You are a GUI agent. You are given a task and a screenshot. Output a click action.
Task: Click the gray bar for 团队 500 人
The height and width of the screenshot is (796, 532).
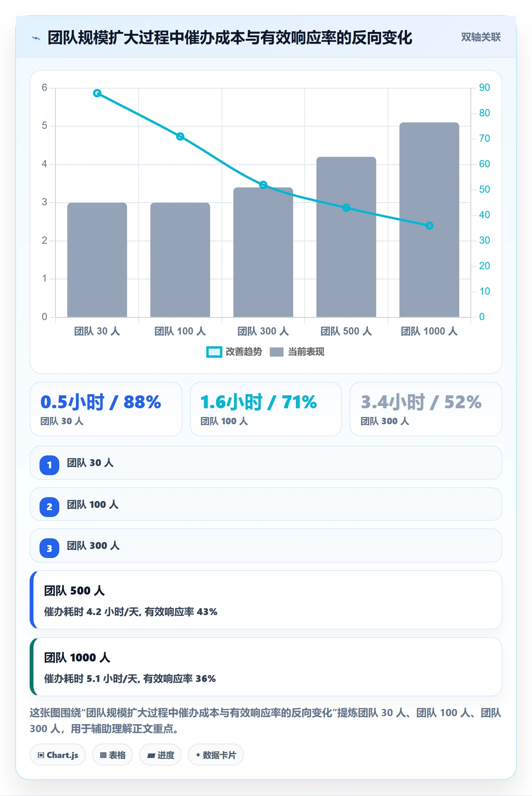(x=346, y=237)
